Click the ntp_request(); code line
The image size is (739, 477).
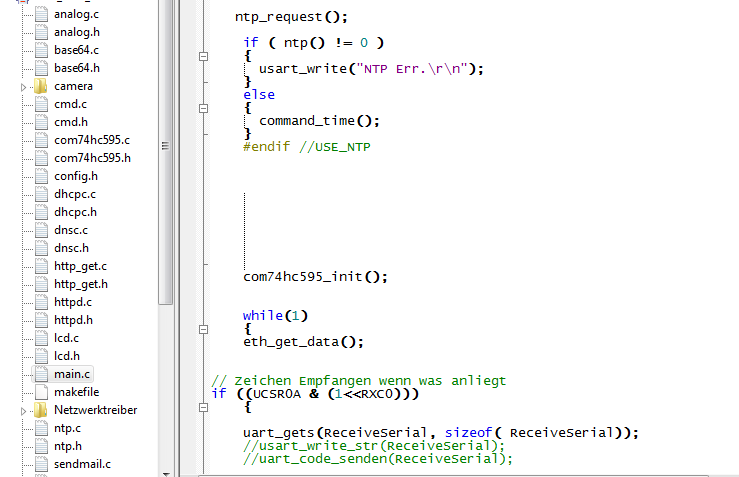[x=291, y=17]
